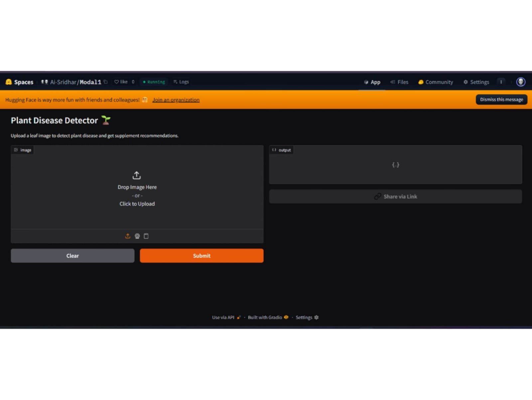The image size is (532, 400).
Task: Submit the leaf image for detection
Action: pyautogui.click(x=201, y=256)
